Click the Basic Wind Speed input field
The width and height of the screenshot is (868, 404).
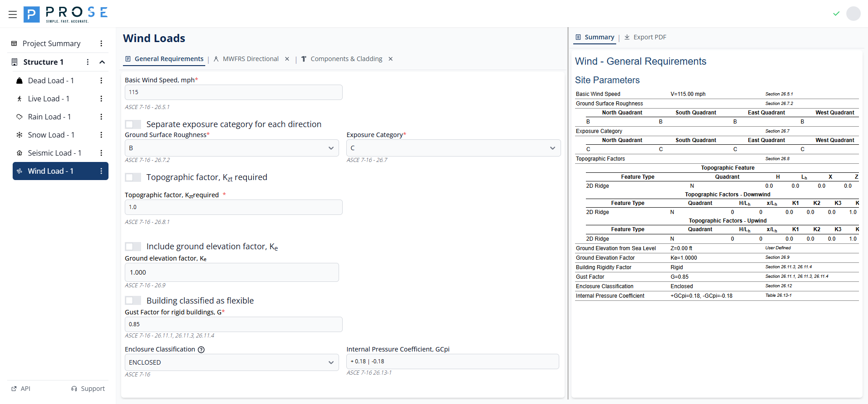[233, 92]
